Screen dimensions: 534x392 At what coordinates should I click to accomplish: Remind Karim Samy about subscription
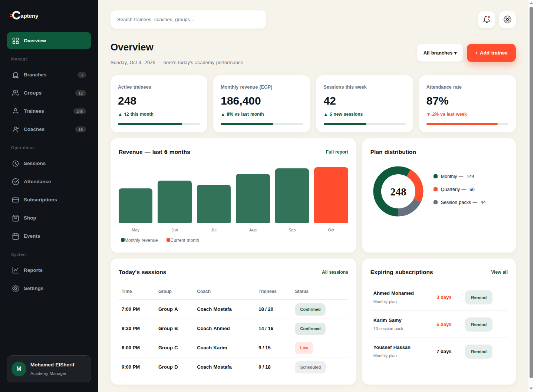[x=479, y=325]
